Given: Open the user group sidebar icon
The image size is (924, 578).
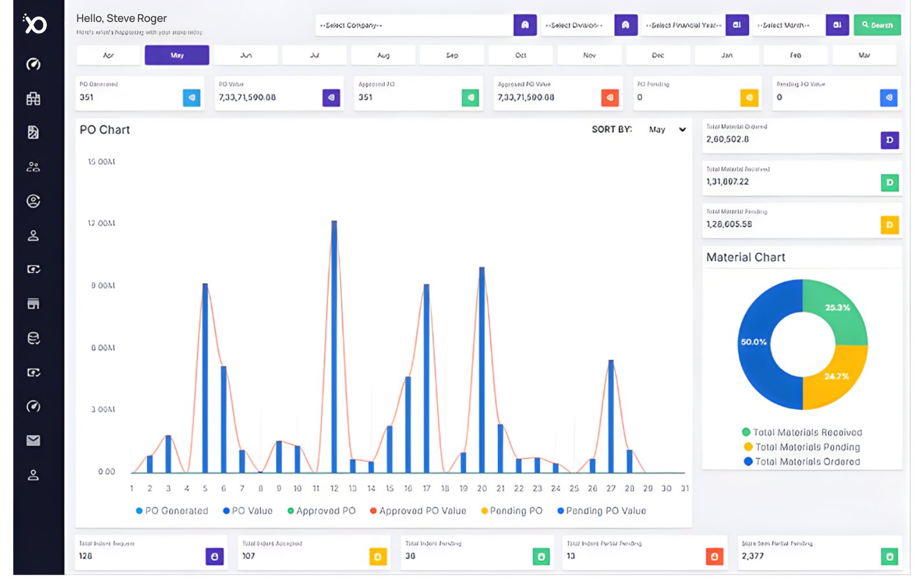Looking at the screenshot, I should coord(33,167).
